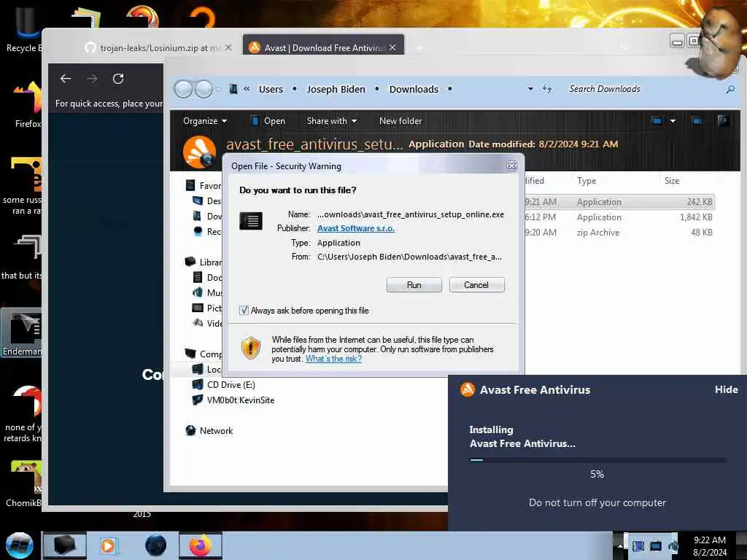Click the change view icon in Explorer
The width and height of the screenshot is (747, 560).
[657, 121]
